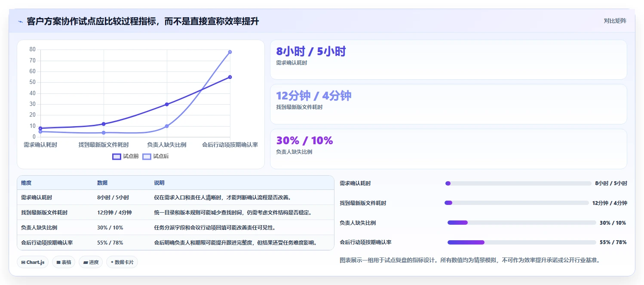This screenshot has width=644, height=285.
Task: Click table cell 找到最新版文件耗时
Action: point(44,213)
